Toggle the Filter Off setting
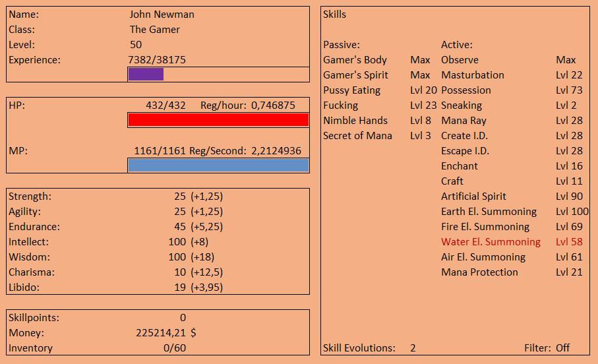598x364 pixels. (562, 348)
